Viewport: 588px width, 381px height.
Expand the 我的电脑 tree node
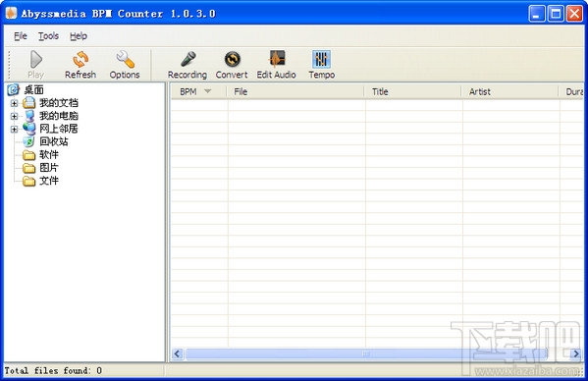click(x=14, y=116)
